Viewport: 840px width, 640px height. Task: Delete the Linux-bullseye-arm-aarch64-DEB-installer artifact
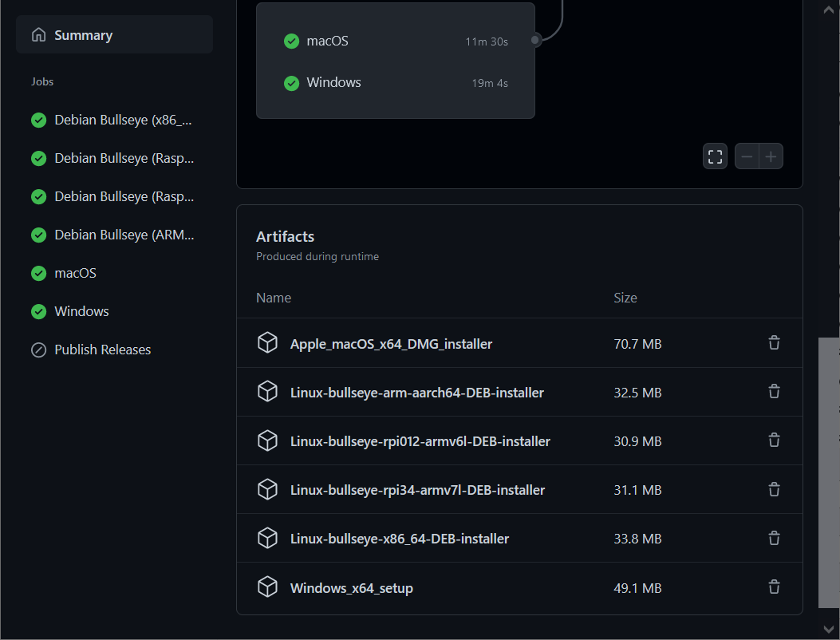coord(774,392)
